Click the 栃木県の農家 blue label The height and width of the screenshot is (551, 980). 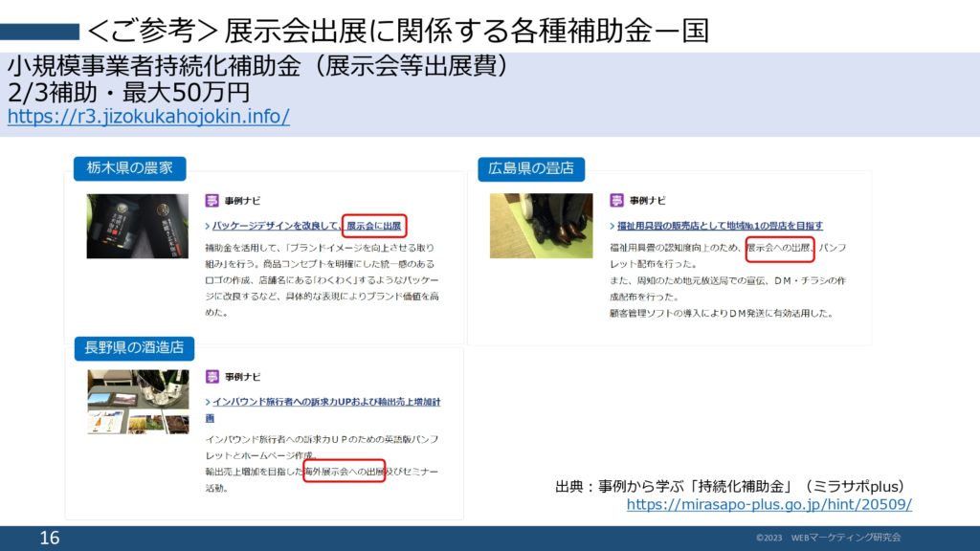(x=130, y=168)
